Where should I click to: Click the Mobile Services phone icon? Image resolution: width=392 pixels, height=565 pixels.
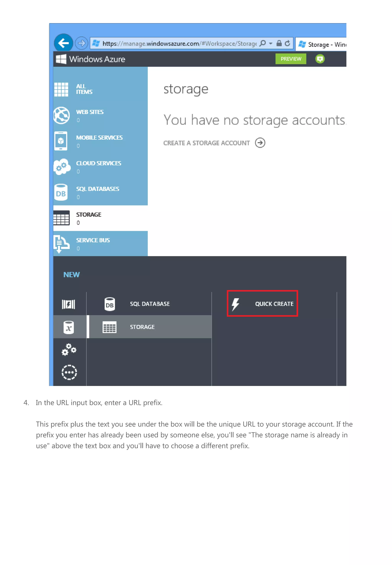click(x=61, y=141)
